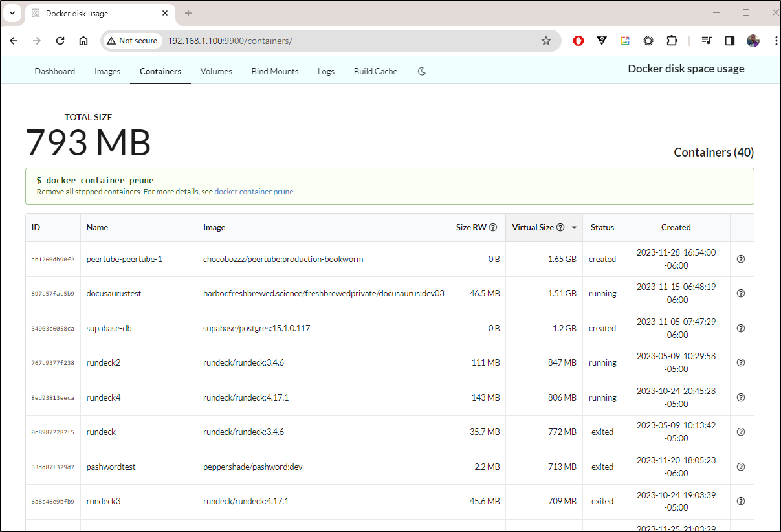Open the extensions puzzle-piece menu
This screenshot has width=781, height=532.
[x=672, y=41]
